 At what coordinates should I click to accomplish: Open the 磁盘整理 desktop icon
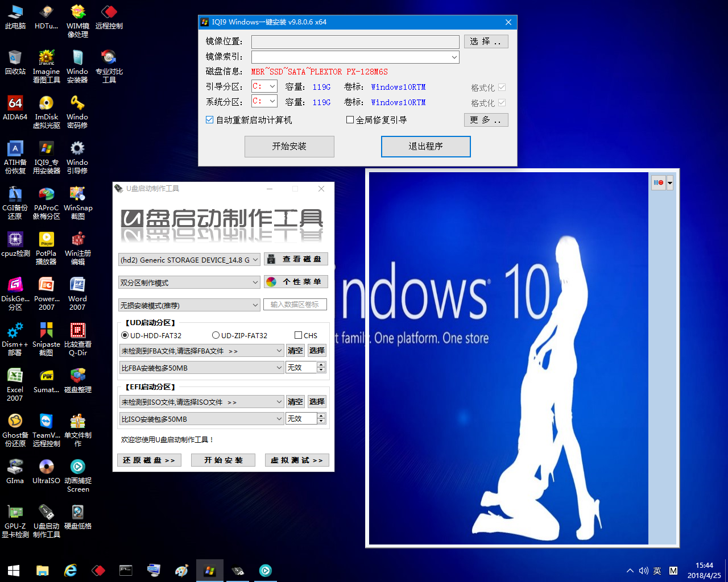coord(77,381)
